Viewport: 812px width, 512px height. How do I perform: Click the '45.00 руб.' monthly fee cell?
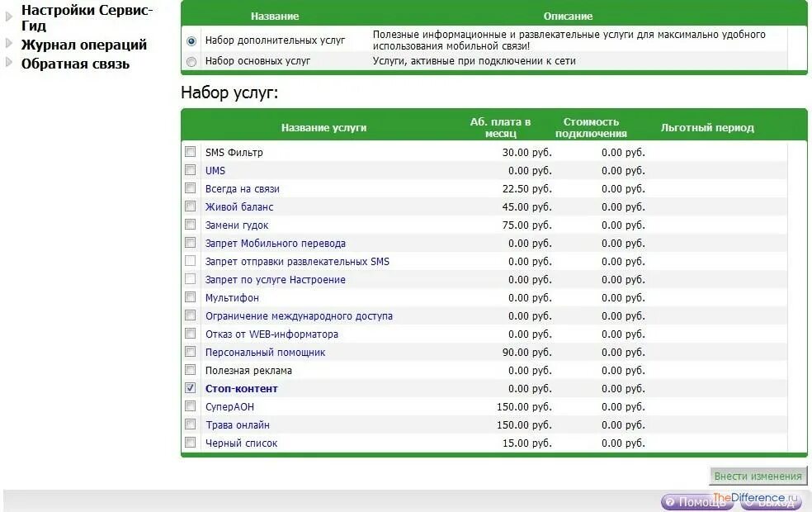tap(526, 206)
